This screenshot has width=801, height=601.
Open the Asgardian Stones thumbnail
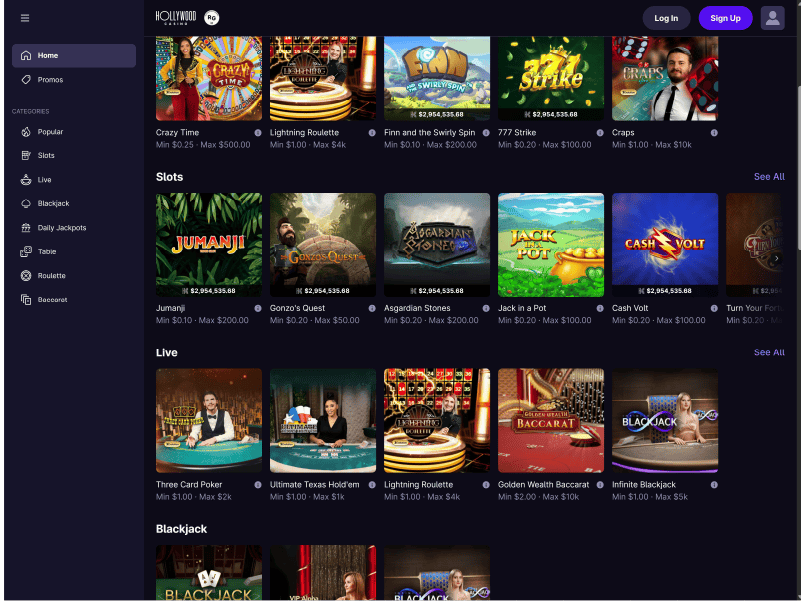(437, 245)
